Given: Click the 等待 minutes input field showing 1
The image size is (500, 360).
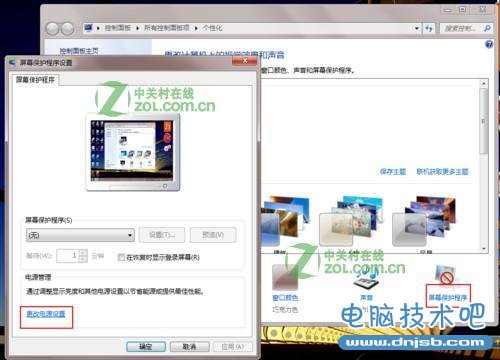Looking at the screenshot, I should click(x=68, y=256).
